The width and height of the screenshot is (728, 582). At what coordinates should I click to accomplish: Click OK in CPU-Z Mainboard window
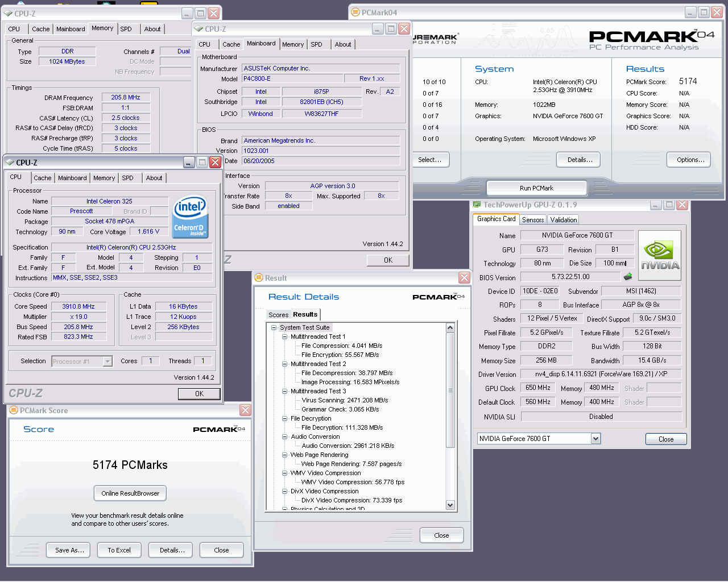(x=388, y=260)
